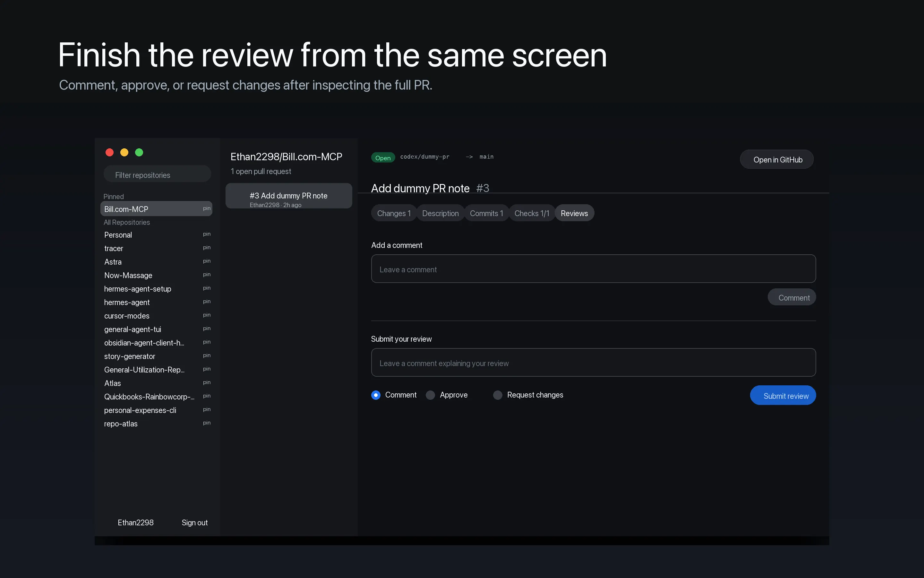Open the obsidian-agent-client-h... repository
The height and width of the screenshot is (578, 924).
156,343
